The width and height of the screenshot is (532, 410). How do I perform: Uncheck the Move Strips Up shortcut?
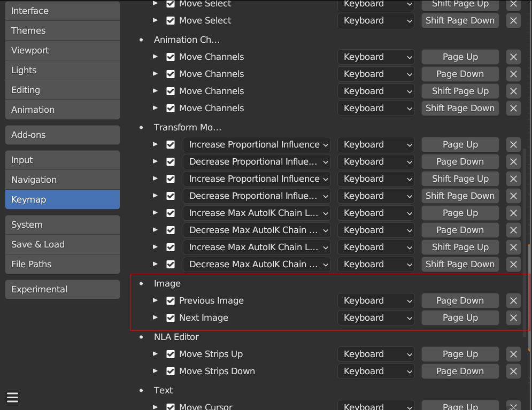[x=170, y=354]
